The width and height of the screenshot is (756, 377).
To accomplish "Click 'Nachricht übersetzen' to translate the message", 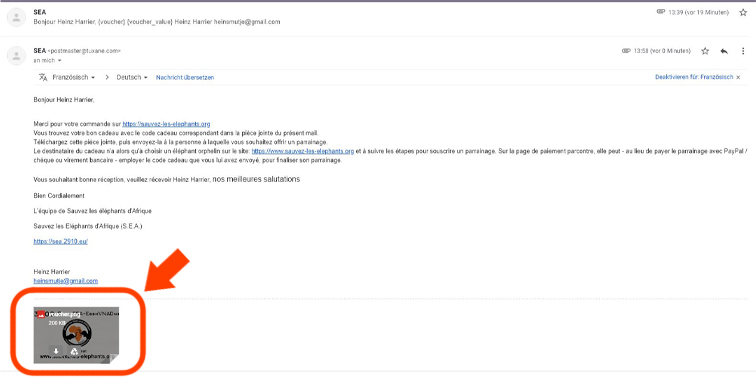I will tap(185, 77).
